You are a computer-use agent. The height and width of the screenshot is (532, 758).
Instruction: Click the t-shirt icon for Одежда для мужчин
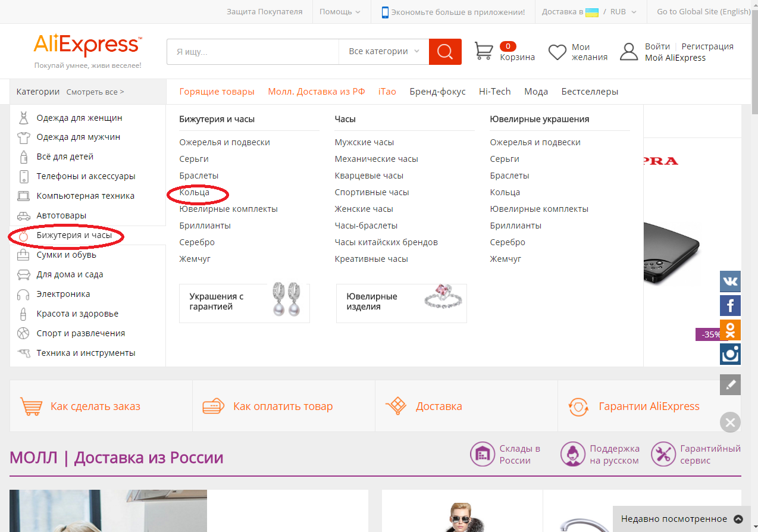[x=24, y=137]
